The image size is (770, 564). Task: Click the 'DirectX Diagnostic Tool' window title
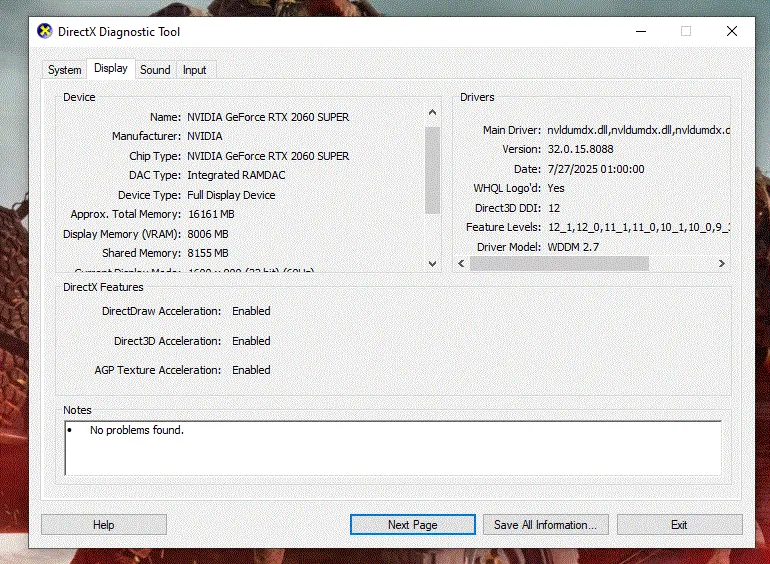[x=119, y=32]
